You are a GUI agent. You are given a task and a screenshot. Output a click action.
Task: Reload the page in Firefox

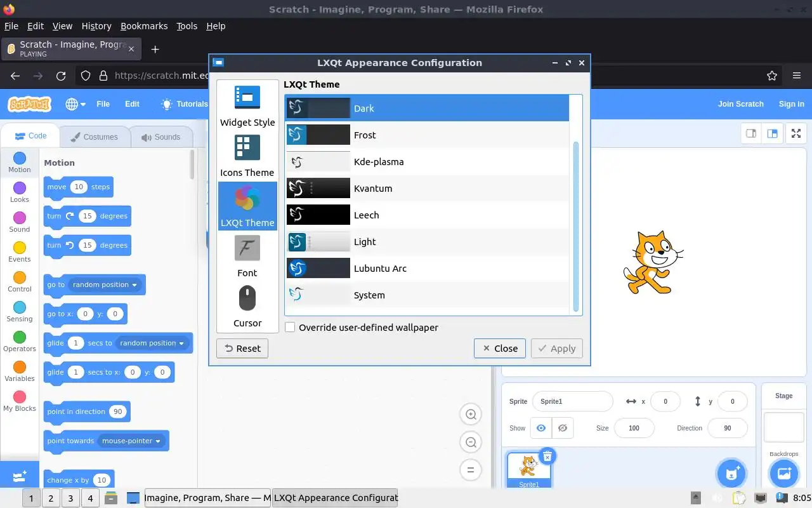pyautogui.click(x=61, y=76)
